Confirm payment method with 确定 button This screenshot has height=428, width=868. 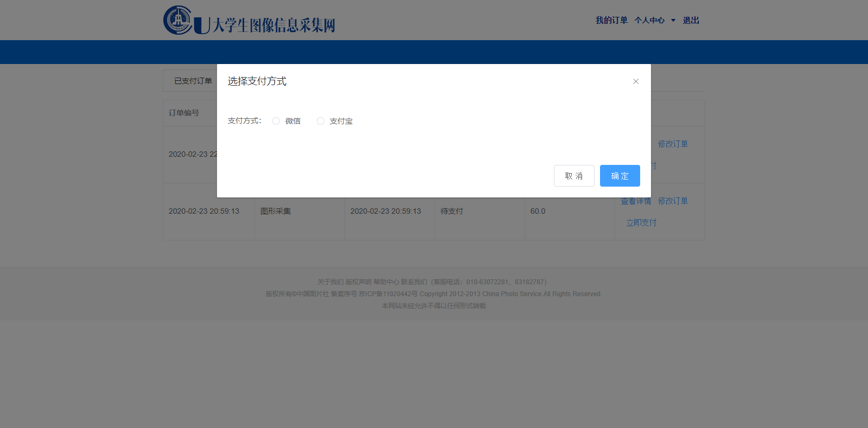pyautogui.click(x=620, y=176)
